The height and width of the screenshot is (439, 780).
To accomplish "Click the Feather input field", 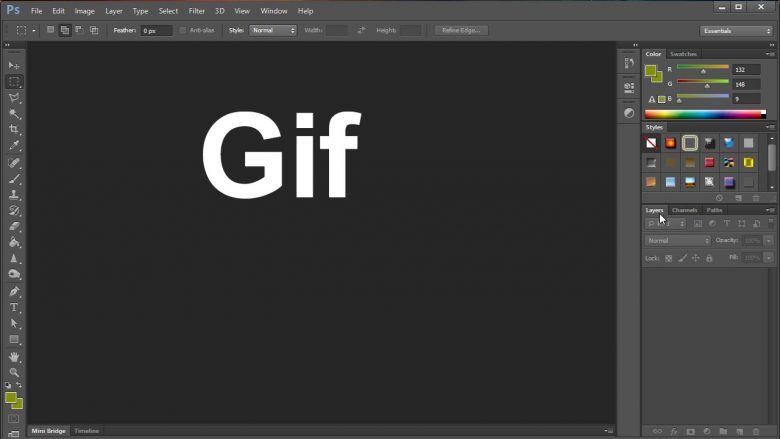I will (x=156, y=31).
